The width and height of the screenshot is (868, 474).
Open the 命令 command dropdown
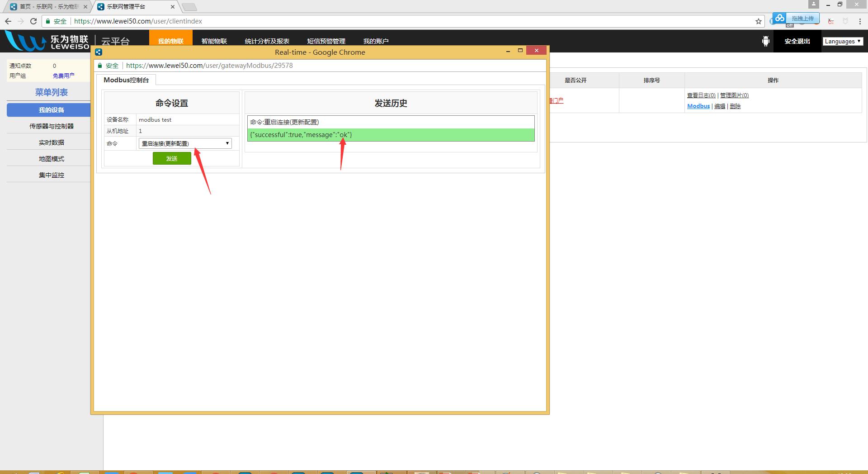[185, 143]
